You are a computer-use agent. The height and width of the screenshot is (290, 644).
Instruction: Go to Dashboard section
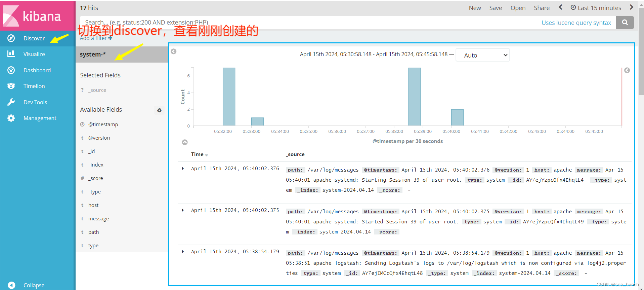38,70
